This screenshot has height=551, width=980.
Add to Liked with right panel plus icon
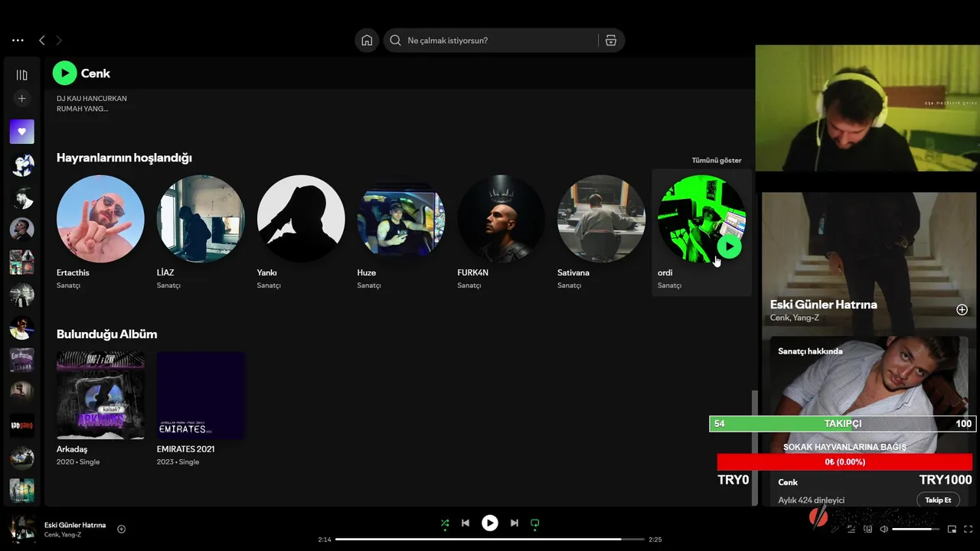tap(962, 310)
